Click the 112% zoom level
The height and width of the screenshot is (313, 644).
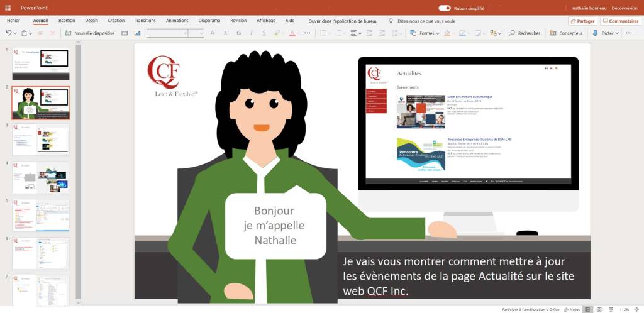point(624,309)
